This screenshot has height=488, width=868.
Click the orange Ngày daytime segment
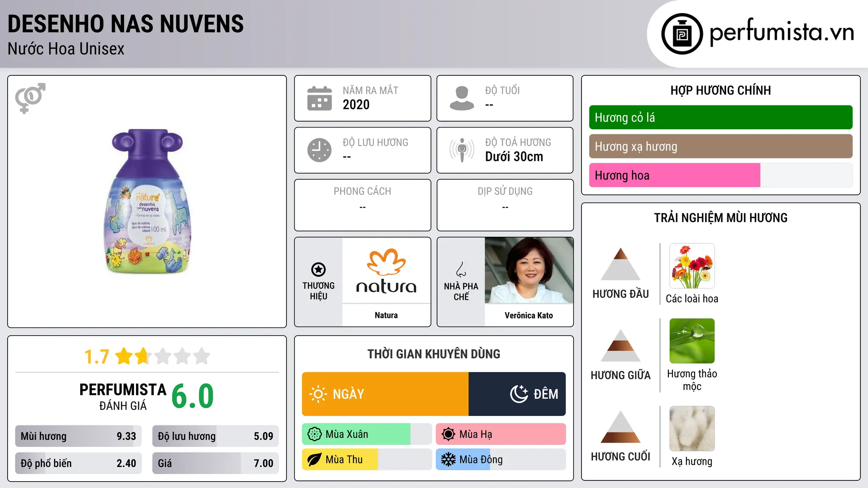(385, 394)
